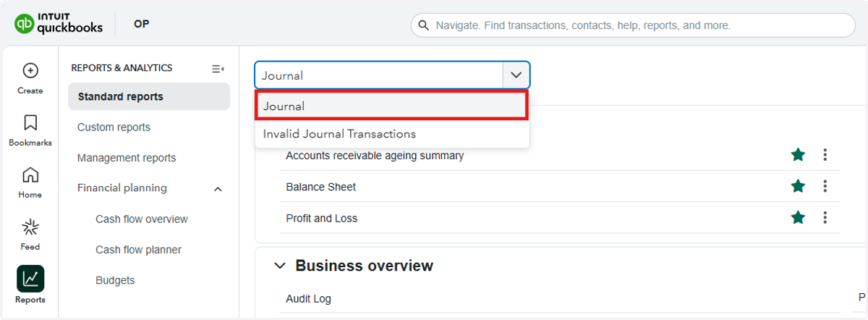Click the QuickBooks logo
Screen dimensions: 868x320
[x=59, y=24]
